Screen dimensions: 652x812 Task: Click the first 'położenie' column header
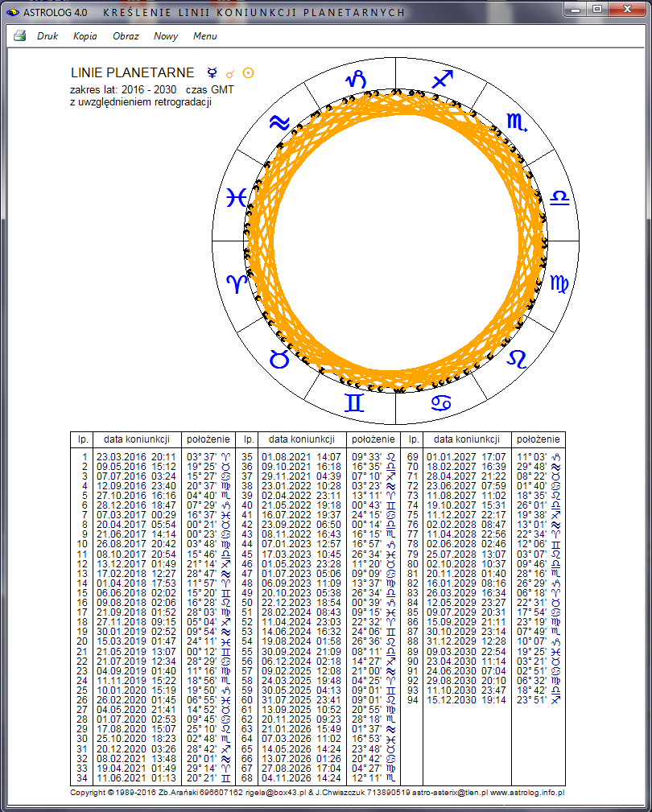pyautogui.click(x=208, y=439)
